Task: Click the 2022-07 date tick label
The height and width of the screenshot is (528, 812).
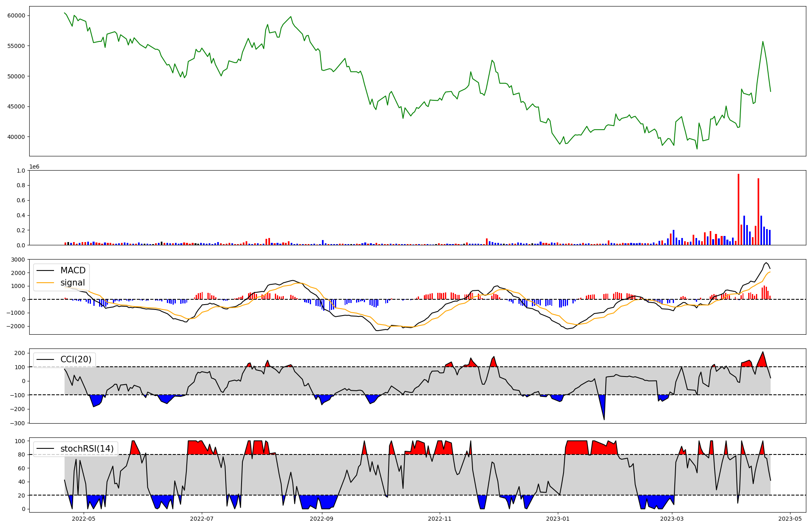Action: (202, 519)
